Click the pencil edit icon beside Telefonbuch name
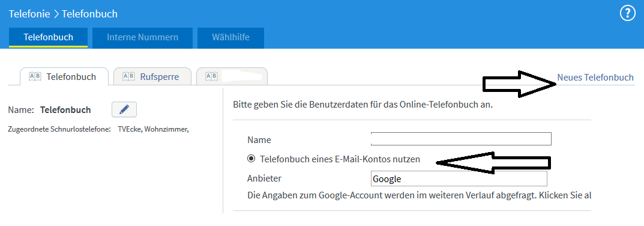 [x=124, y=109]
